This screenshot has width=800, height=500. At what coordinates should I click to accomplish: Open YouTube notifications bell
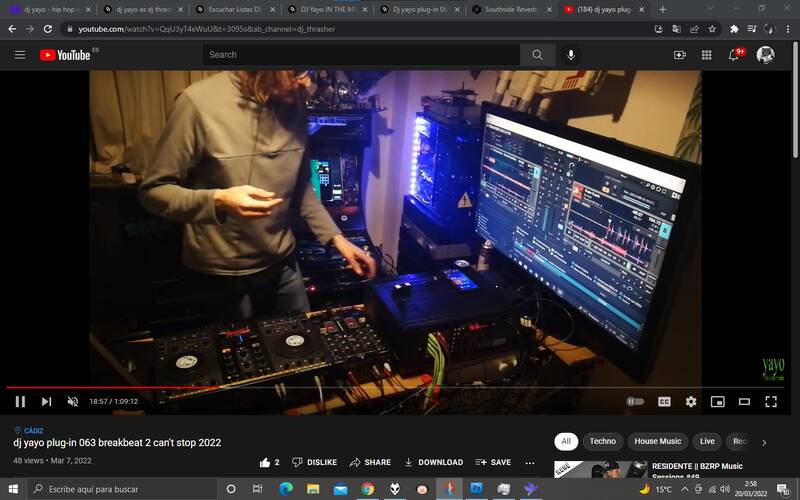pos(733,55)
